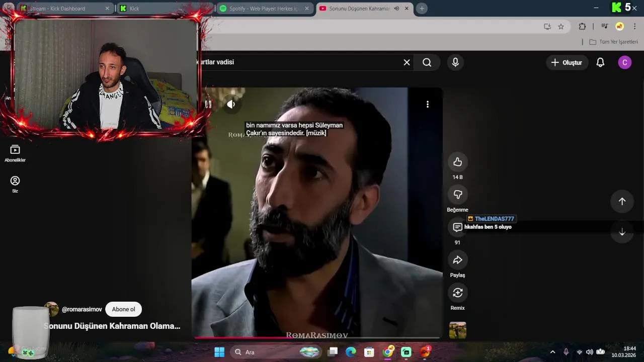Clear the search box with X
This screenshot has height=362, width=644.
tap(407, 62)
